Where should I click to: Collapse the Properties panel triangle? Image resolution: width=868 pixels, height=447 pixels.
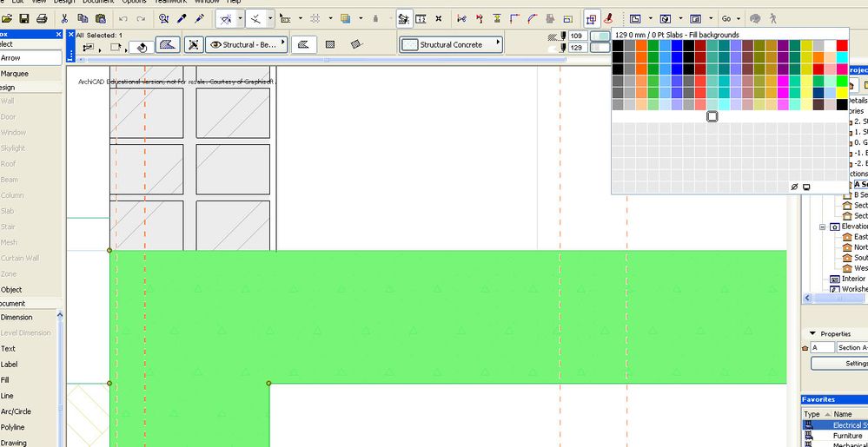[x=812, y=333]
